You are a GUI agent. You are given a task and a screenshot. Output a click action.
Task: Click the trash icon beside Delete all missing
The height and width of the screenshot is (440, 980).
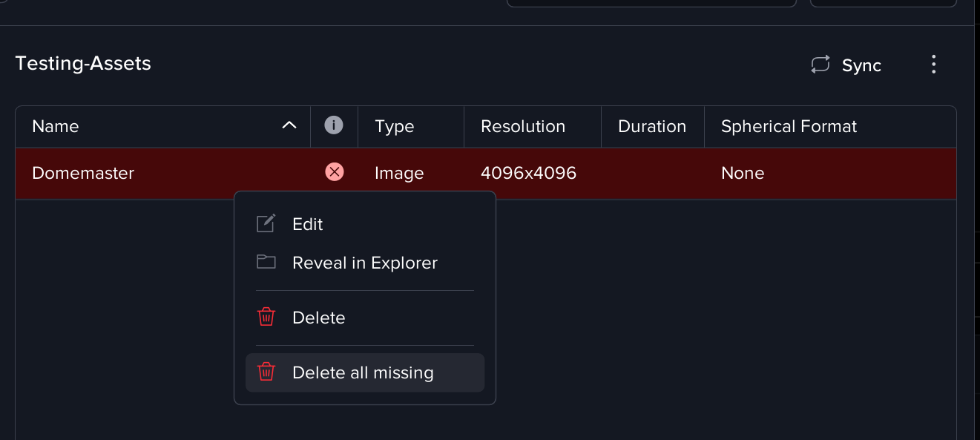tap(266, 372)
